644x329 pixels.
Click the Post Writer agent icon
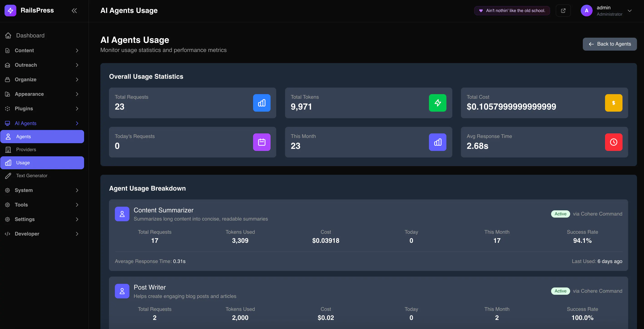(x=122, y=291)
